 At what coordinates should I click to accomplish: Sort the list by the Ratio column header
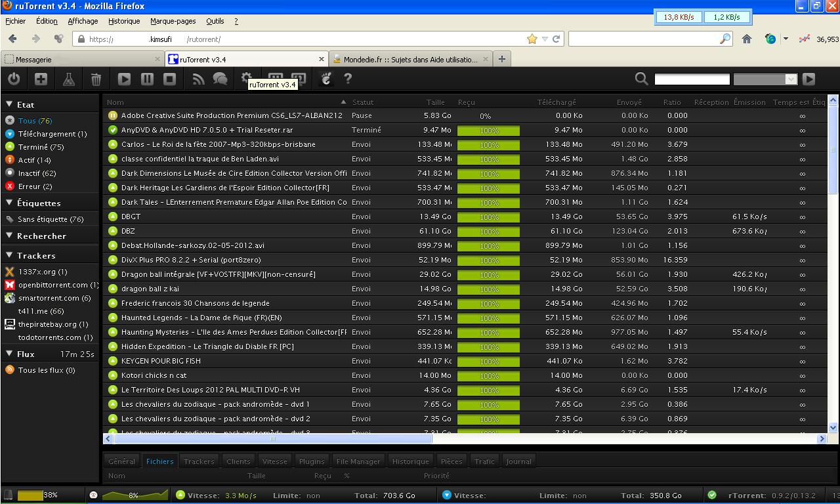pos(672,102)
